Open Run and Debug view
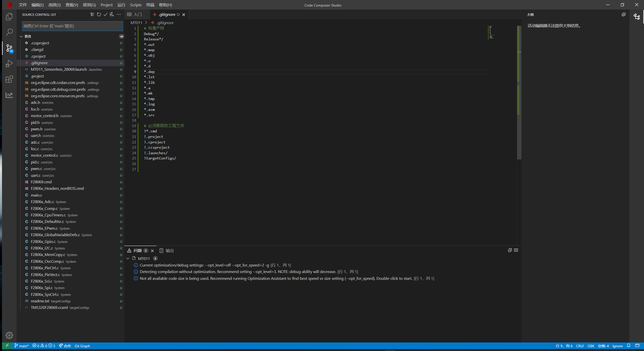The image size is (644, 351). click(x=9, y=63)
